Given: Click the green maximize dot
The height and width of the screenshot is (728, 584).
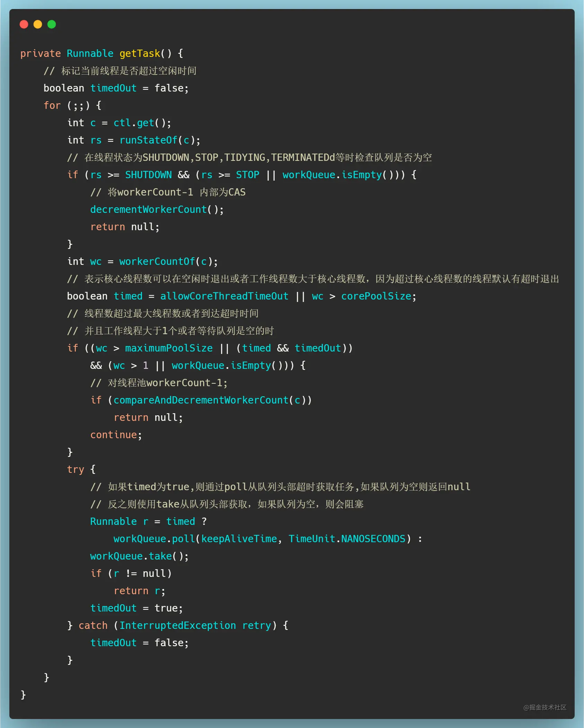Looking at the screenshot, I should click(52, 24).
